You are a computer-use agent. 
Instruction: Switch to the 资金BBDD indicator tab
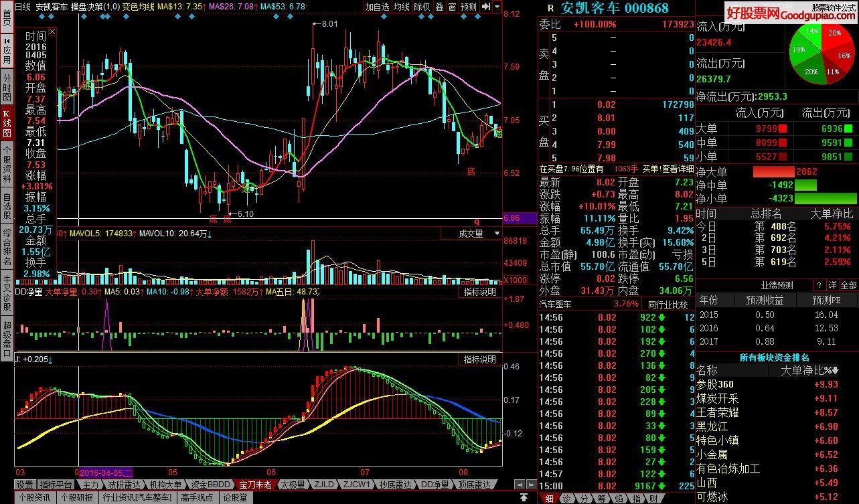tap(211, 485)
